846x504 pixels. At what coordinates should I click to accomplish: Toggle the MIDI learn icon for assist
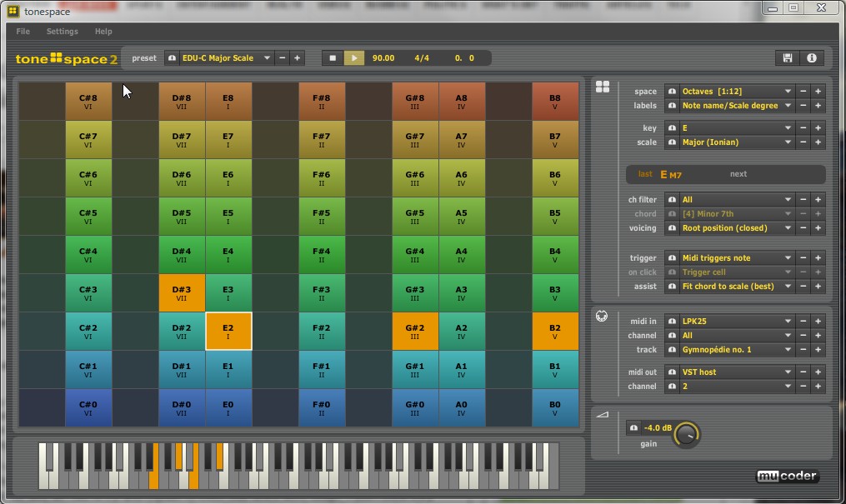pyautogui.click(x=672, y=287)
